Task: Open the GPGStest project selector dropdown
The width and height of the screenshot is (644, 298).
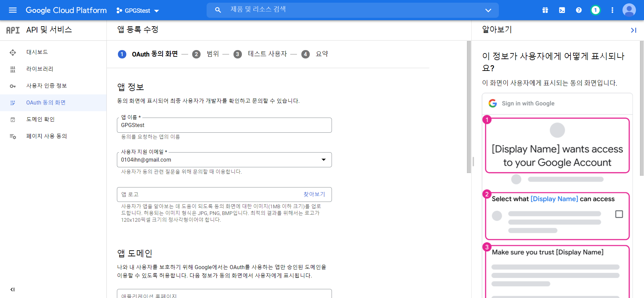Action: [138, 11]
